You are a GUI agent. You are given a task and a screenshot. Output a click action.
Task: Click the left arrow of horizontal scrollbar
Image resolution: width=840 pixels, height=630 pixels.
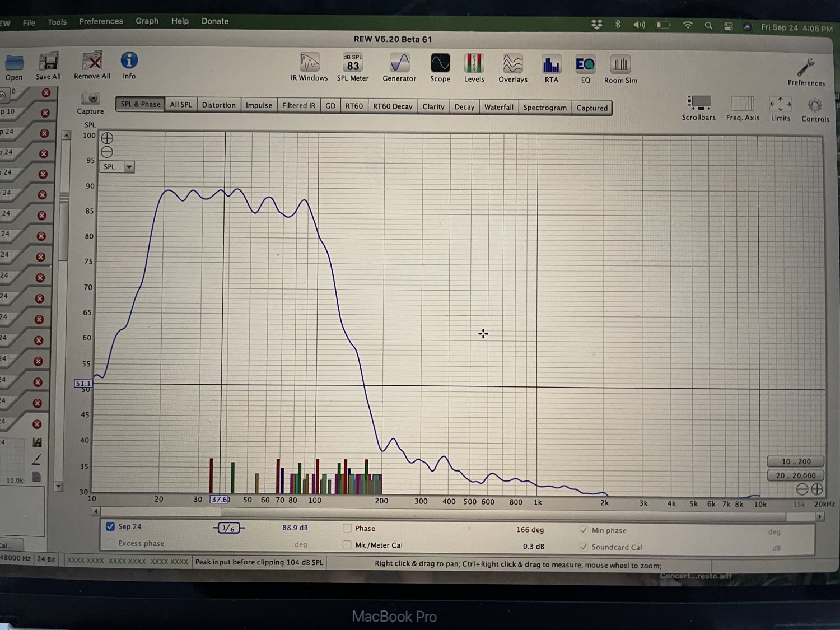click(x=96, y=511)
